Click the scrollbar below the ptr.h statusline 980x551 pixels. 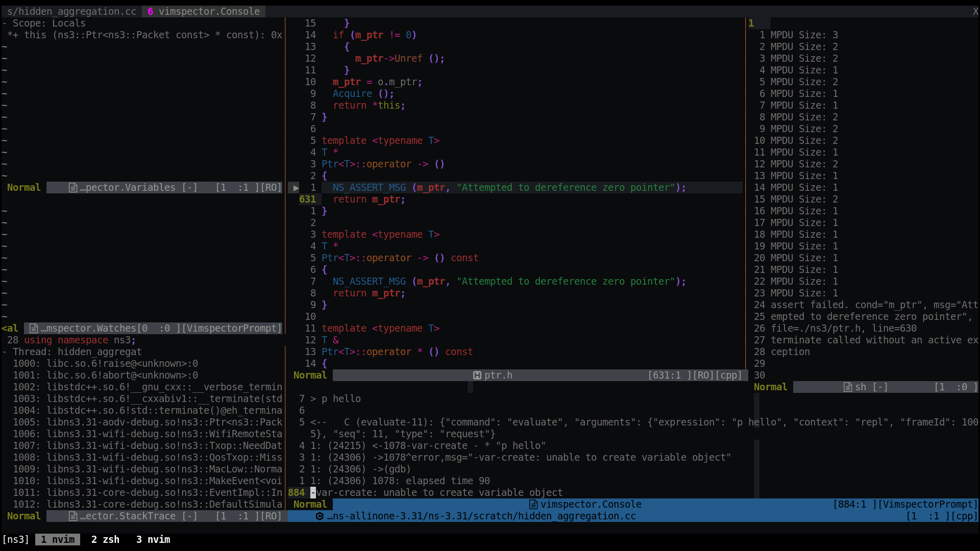[x=470, y=387]
